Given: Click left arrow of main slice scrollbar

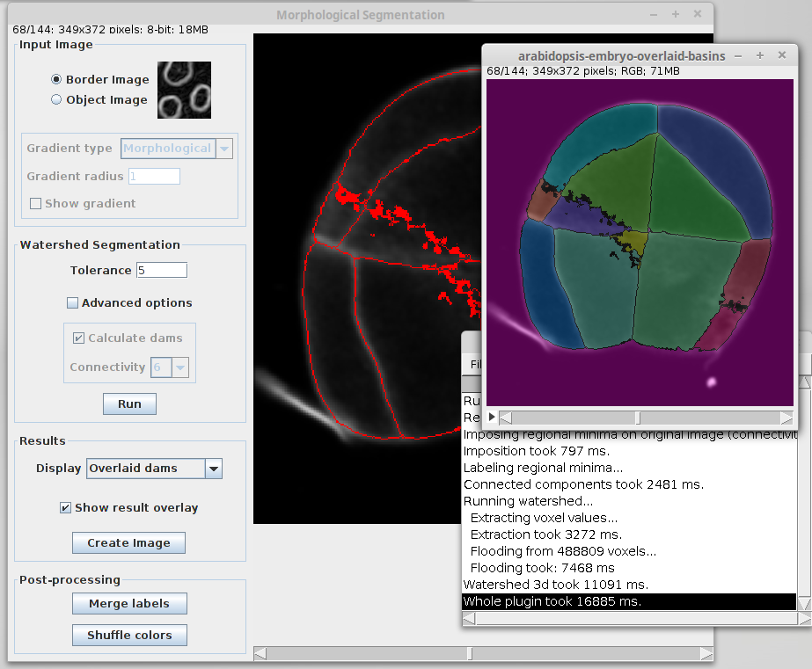Looking at the screenshot, I should pyautogui.click(x=260, y=654).
